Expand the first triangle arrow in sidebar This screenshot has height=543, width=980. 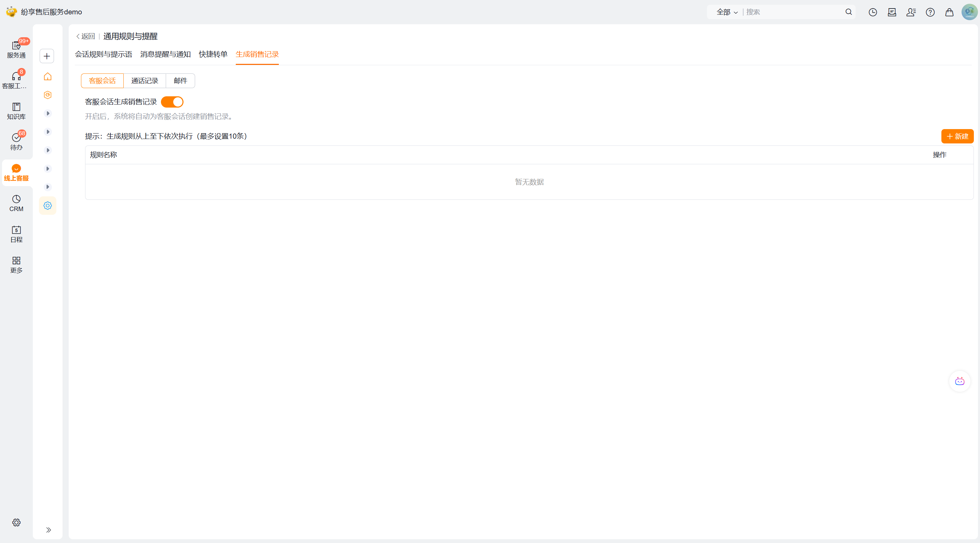point(48,113)
